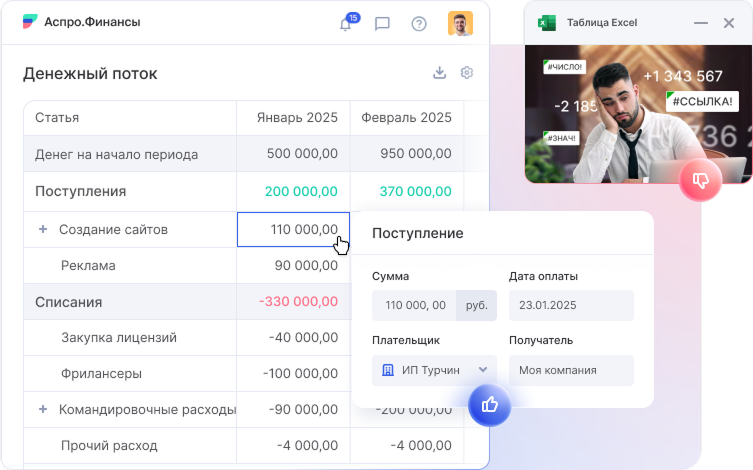Viewport: 753px width, 470px height.
Task: Click the Сумма input field
Action: (x=414, y=305)
